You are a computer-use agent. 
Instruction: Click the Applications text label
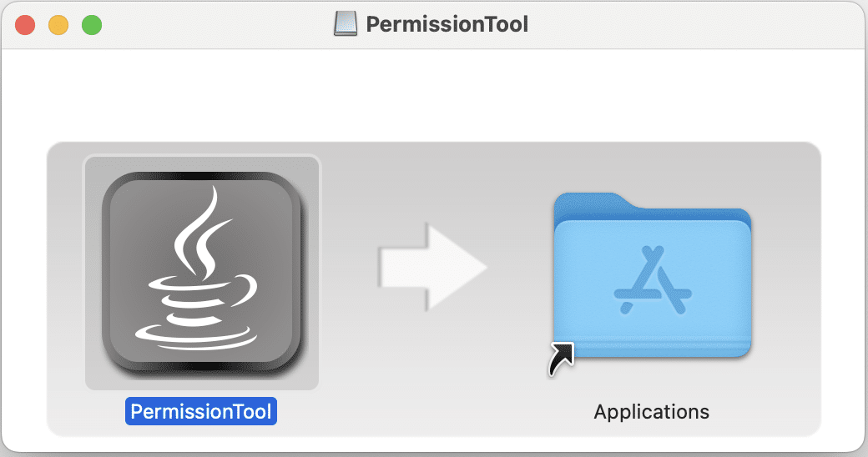pyautogui.click(x=652, y=411)
